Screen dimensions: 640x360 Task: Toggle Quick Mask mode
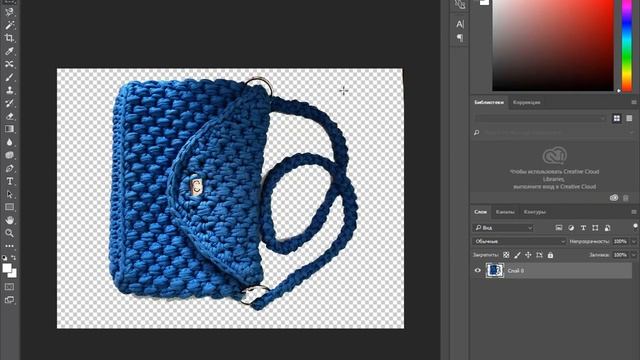pos(9,287)
